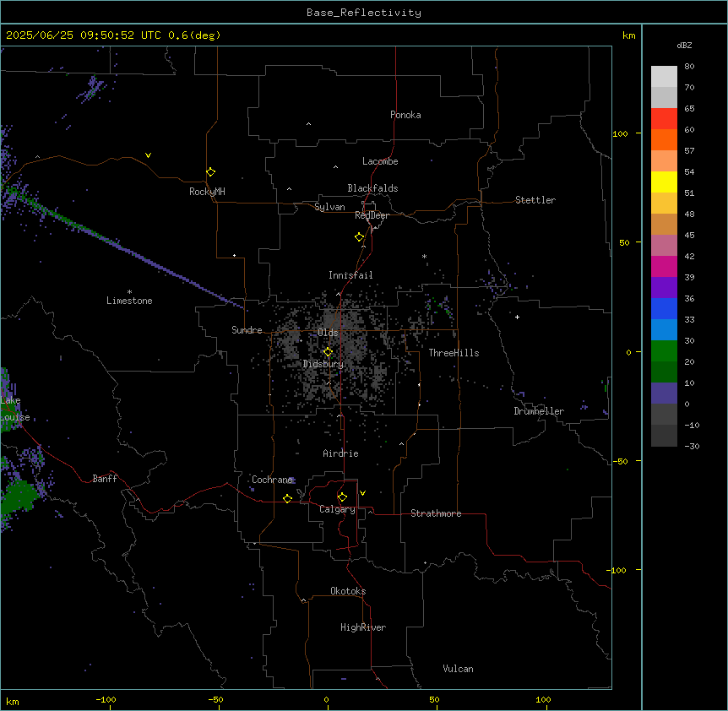The image size is (728, 711).
Task: Click the yellow diamond marker below Cochrane
Action: [x=287, y=498]
